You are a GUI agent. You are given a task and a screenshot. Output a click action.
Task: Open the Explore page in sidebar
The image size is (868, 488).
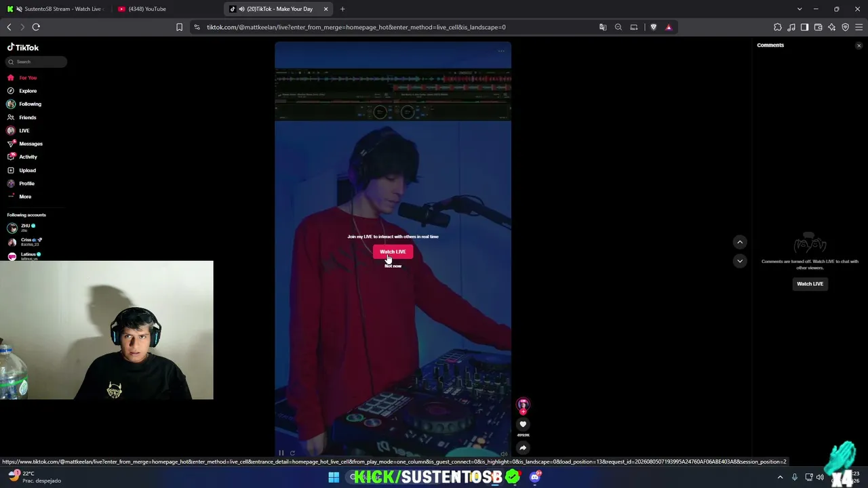pyautogui.click(x=22, y=91)
